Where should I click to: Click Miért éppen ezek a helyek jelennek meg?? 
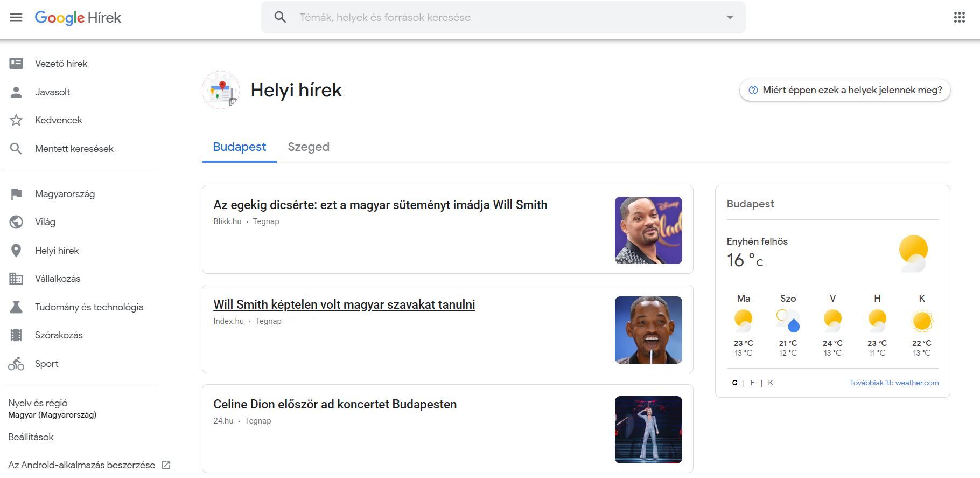click(x=845, y=90)
